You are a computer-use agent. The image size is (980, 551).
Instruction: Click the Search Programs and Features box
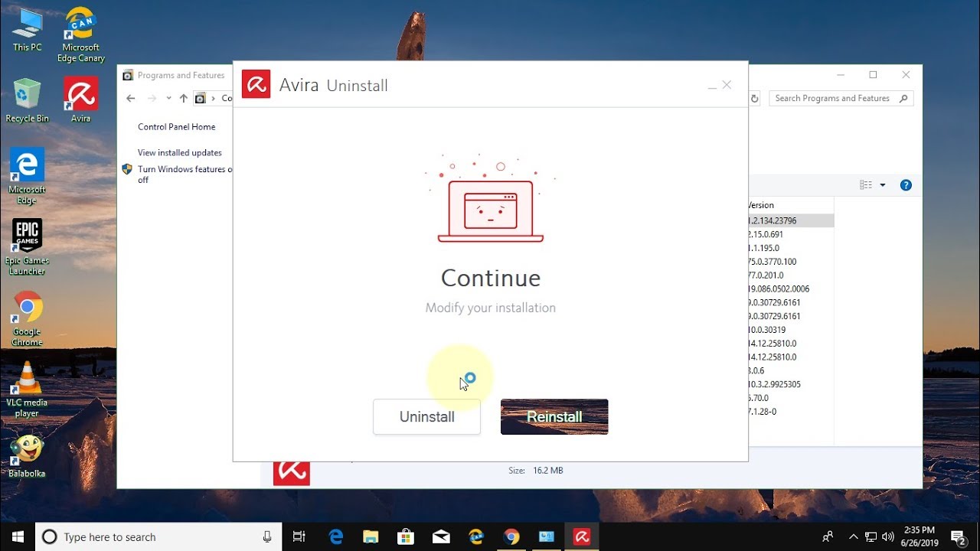841,98
